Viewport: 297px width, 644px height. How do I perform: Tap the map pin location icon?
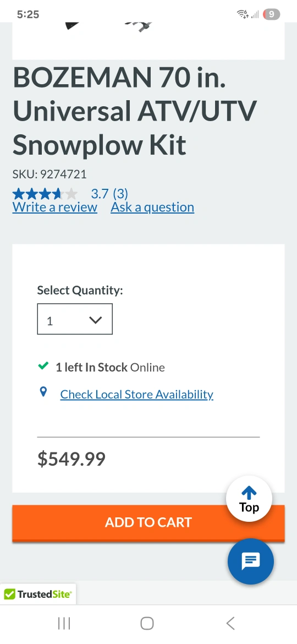43,392
